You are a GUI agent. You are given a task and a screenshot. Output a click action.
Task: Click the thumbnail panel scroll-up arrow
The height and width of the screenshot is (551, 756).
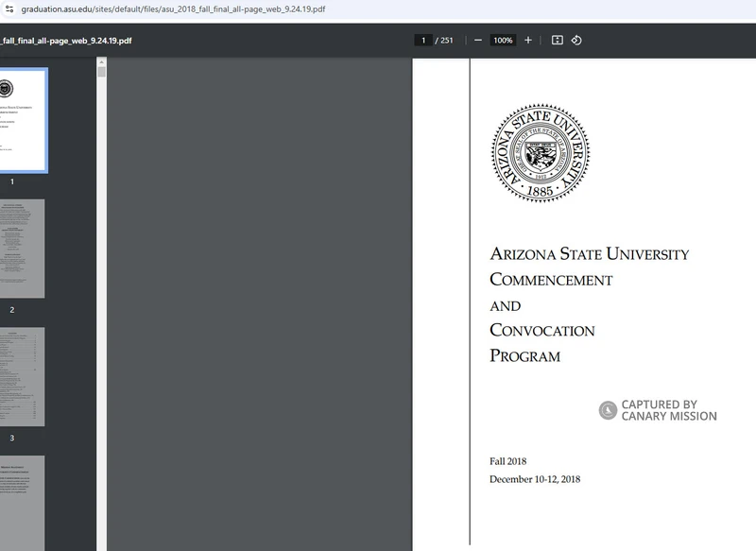pos(101,62)
